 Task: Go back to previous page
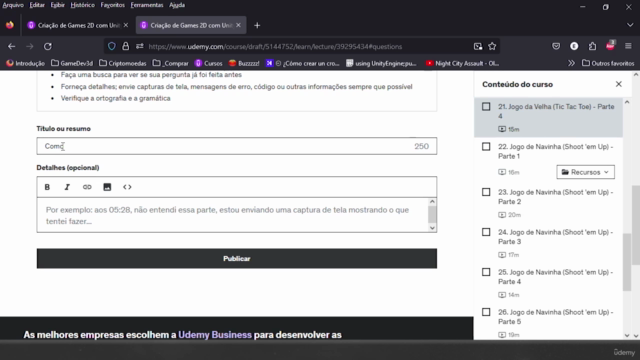click(x=11, y=47)
